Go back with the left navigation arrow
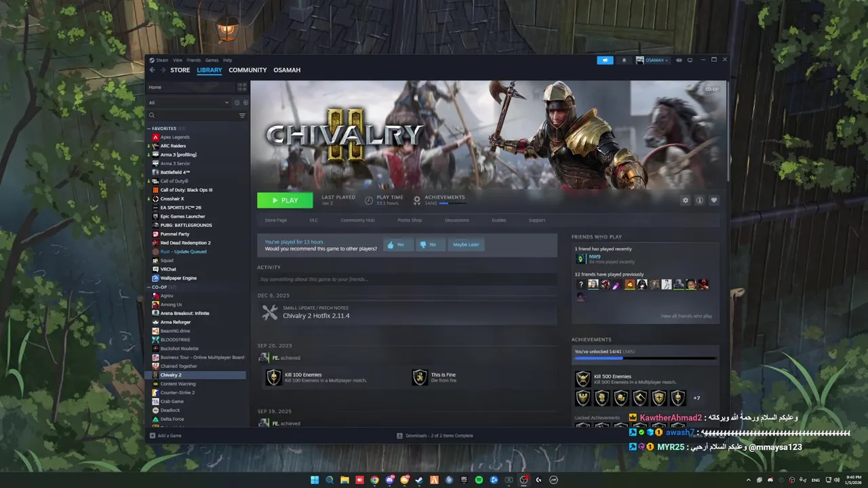868x488 pixels. click(153, 70)
